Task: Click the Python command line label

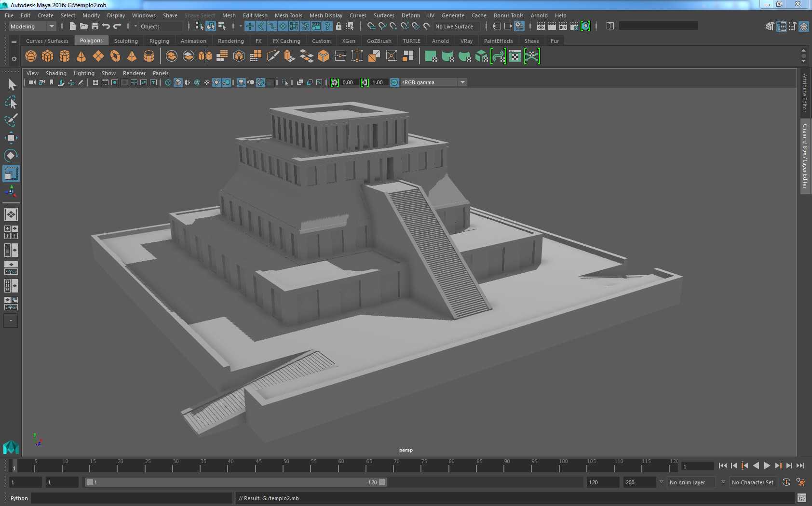Action: pos(19,498)
